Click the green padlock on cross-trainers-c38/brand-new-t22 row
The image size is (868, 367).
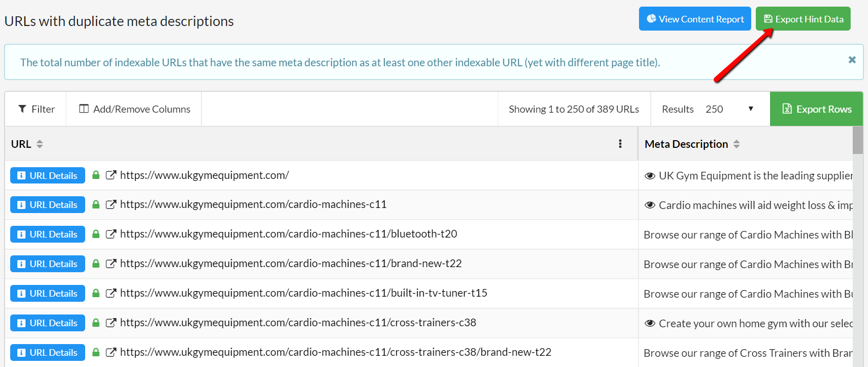95,352
